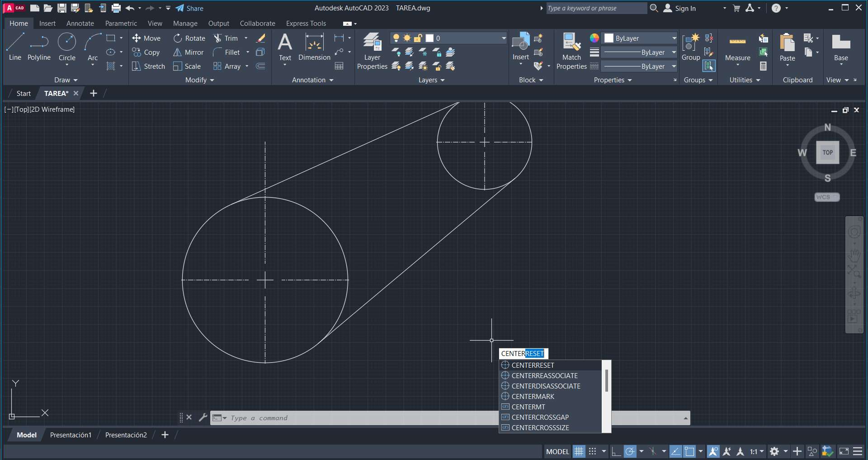The image size is (868, 460).
Task: Switch to the Annotate ribbon tab
Action: tap(80, 24)
